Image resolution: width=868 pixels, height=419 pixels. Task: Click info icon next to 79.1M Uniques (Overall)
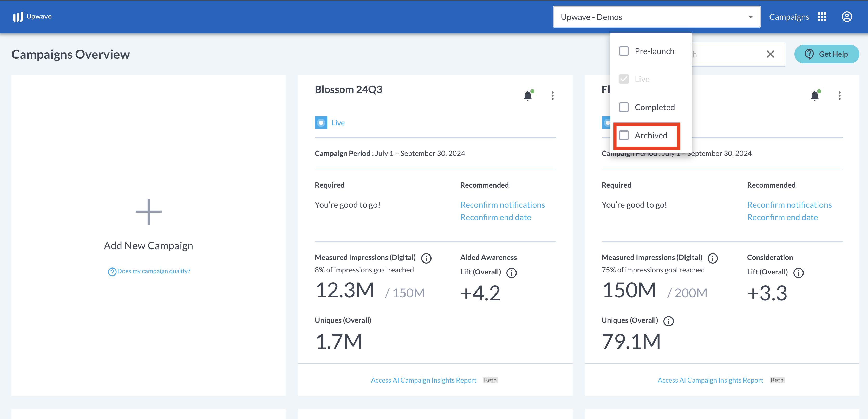tap(669, 321)
